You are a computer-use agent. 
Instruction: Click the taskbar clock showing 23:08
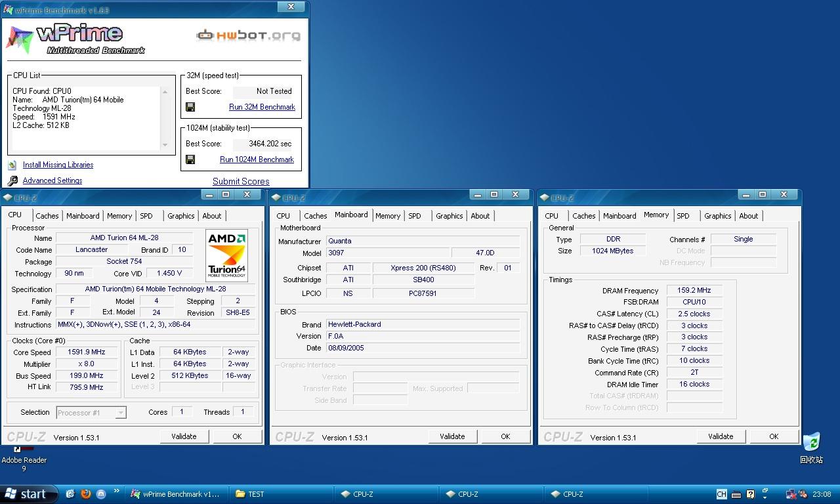point(822,494)
